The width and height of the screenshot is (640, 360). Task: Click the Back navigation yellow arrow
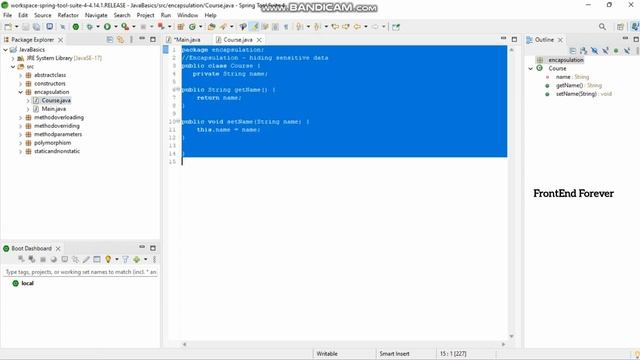(357, 27)
